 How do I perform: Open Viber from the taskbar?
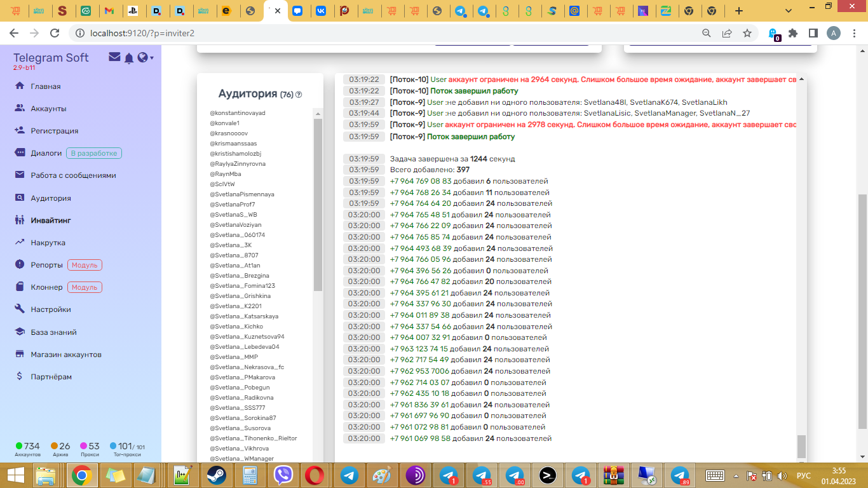(x=283, y=475)
